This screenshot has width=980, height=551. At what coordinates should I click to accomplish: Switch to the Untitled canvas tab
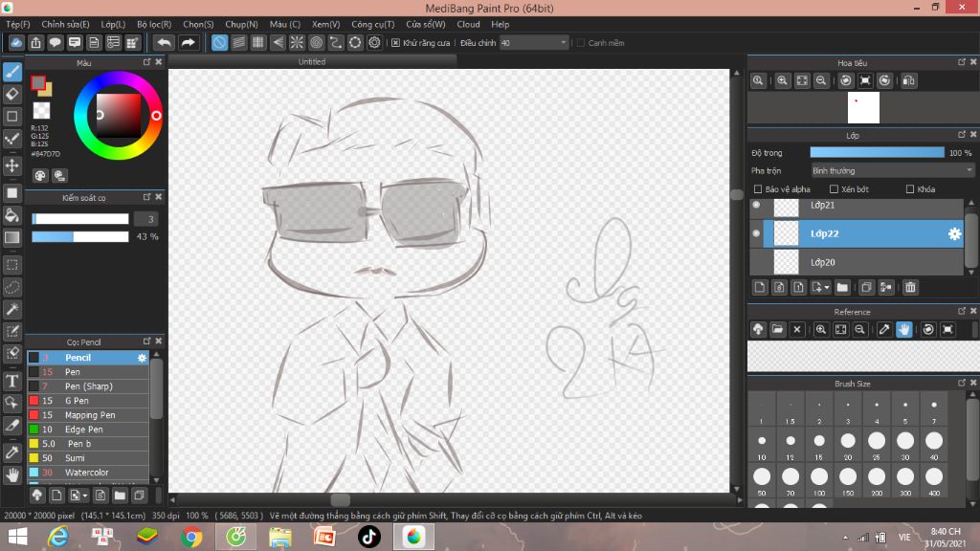tap(312, 61)
